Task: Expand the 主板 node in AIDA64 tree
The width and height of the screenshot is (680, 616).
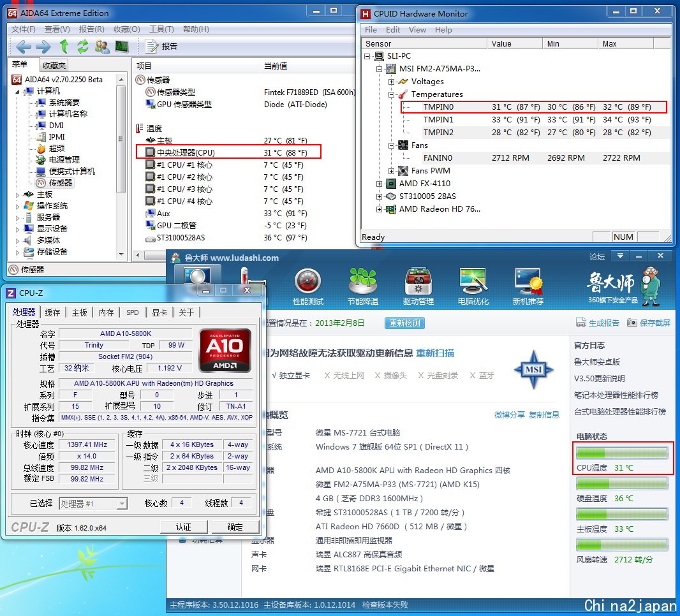Action: (x=17, y=195)
